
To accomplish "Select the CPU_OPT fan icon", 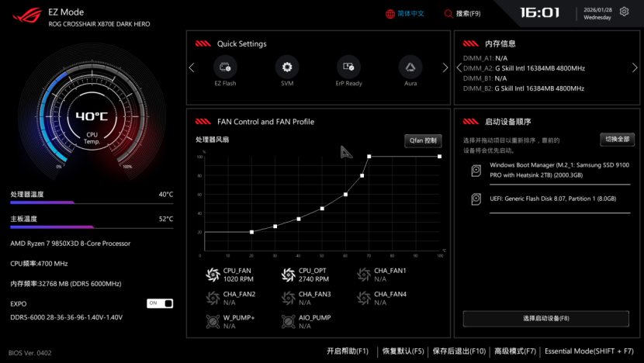I will [289, 275].
